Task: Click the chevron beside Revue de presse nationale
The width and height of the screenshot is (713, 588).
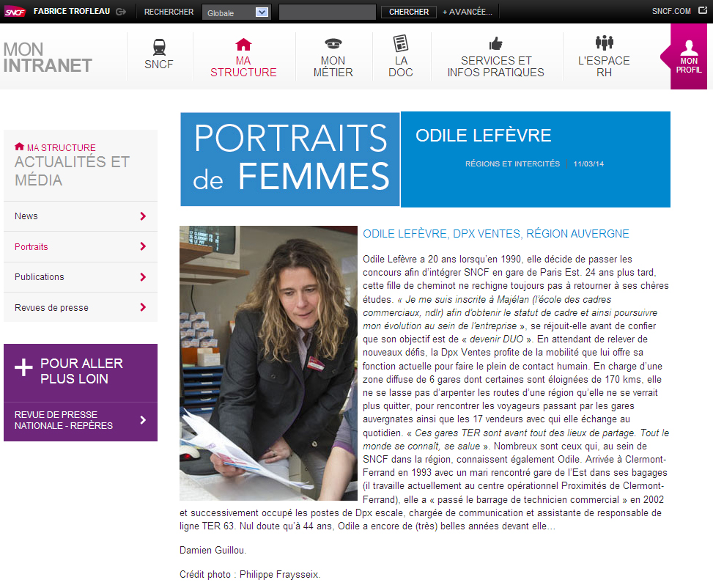Action: (143, 420)
